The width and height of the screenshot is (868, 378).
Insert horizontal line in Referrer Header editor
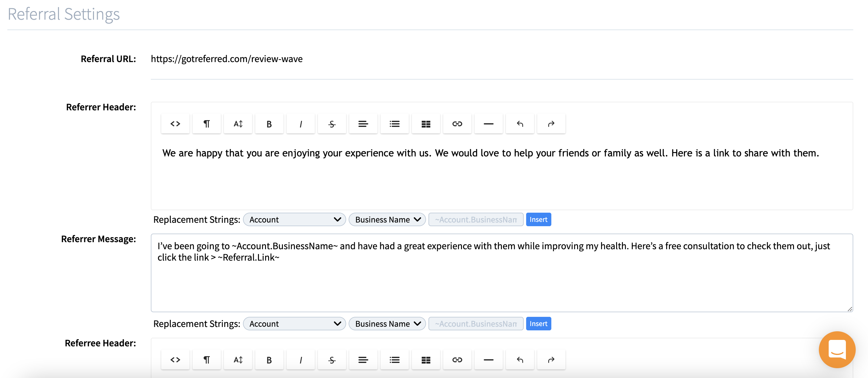[x=488, y=124]
